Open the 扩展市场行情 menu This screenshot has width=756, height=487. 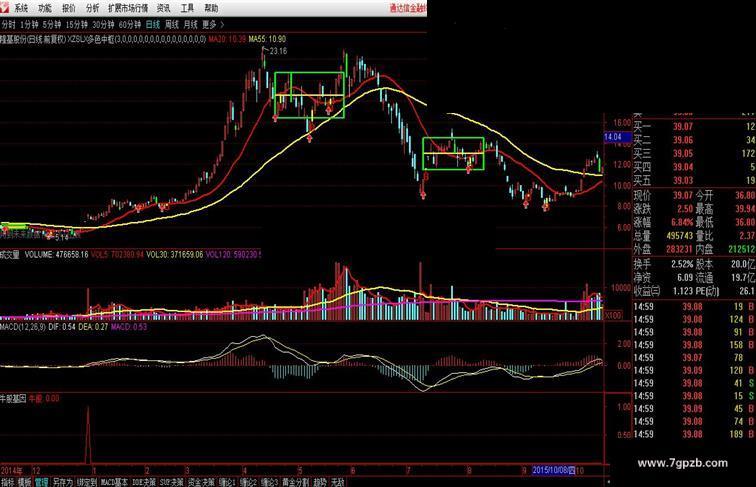(x=128, y=8)
